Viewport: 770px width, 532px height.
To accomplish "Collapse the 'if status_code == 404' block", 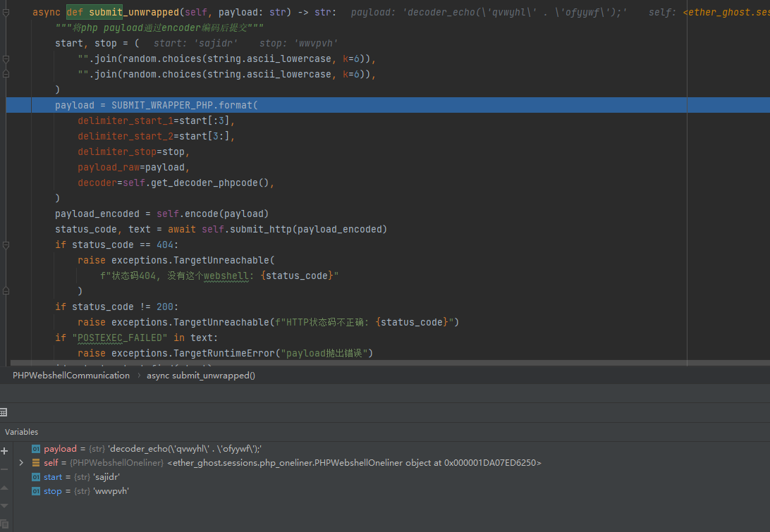I will coord(6,245).
